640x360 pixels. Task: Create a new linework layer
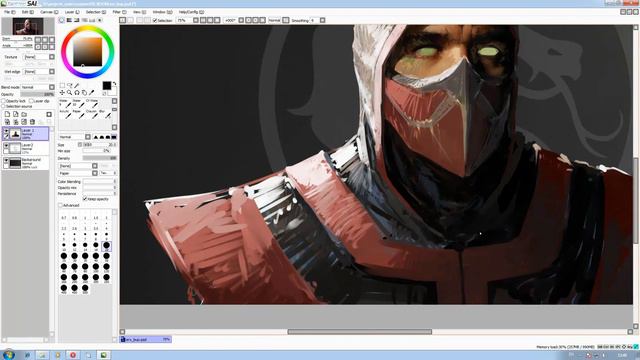[x=16, y=114]
